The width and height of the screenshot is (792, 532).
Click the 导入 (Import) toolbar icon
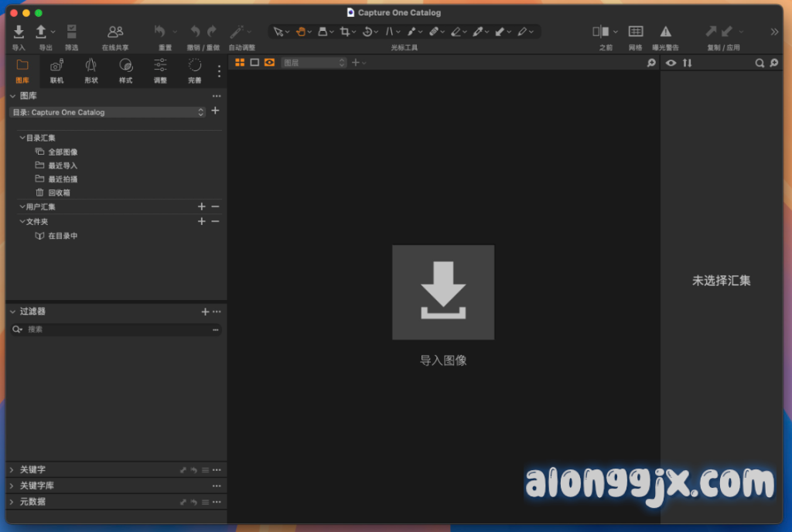coord(19,32)
